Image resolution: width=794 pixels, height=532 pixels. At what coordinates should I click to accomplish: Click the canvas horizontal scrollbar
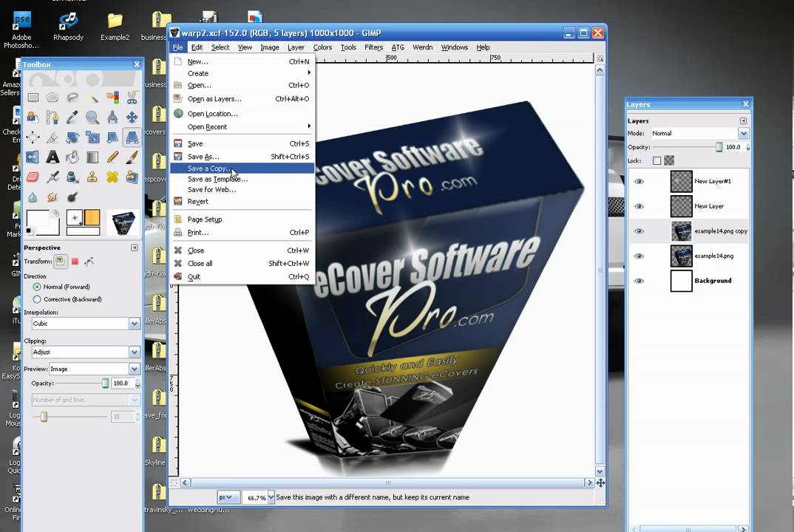coord(387,483)
